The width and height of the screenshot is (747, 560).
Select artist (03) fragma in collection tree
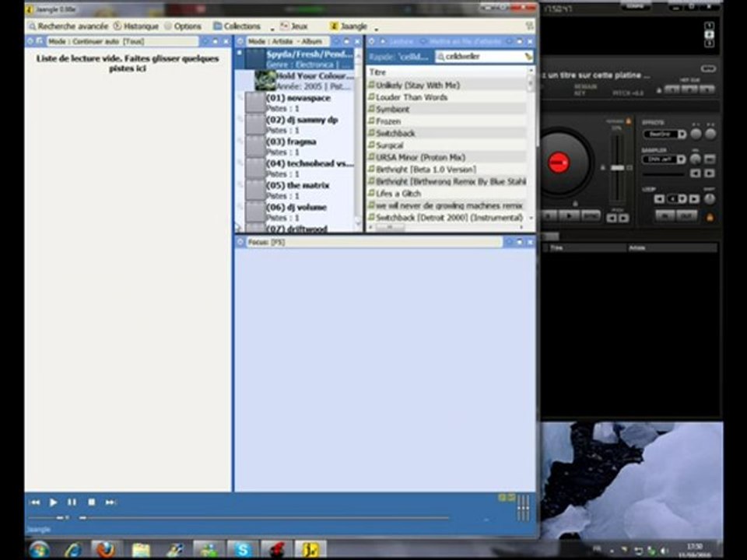290,142
